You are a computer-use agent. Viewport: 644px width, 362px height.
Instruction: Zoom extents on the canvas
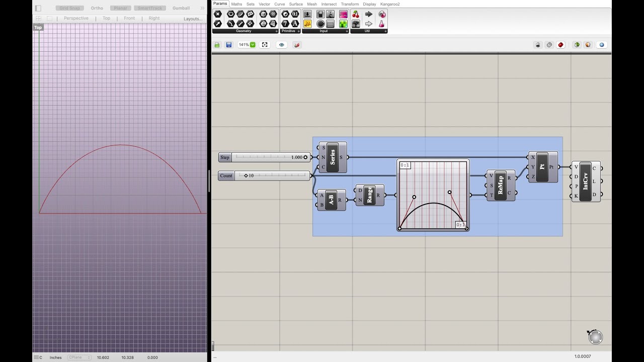pyautogui.click(x=265, y=45)
